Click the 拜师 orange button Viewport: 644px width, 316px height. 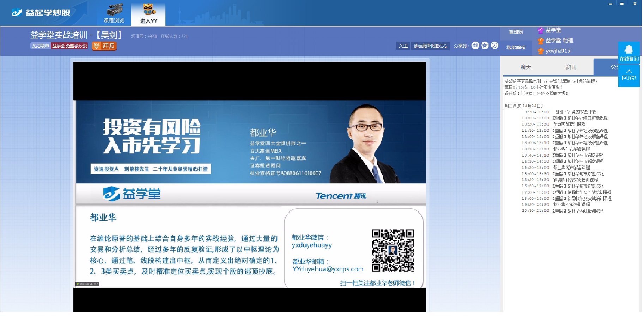[x=104, y=46]
